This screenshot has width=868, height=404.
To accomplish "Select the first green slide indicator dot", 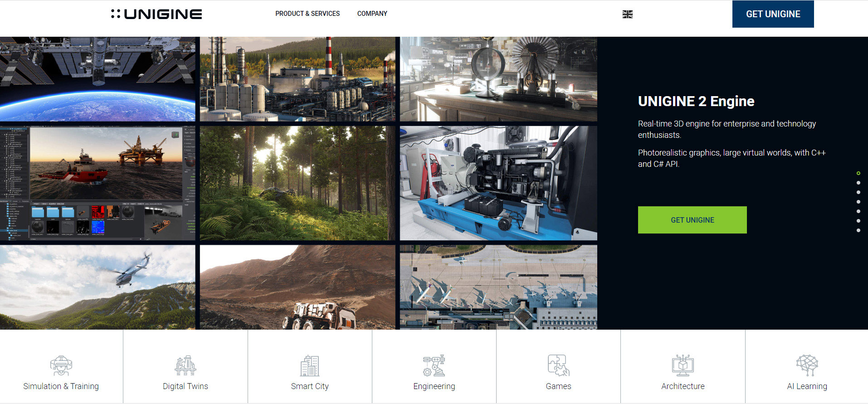I will [858, 173].
